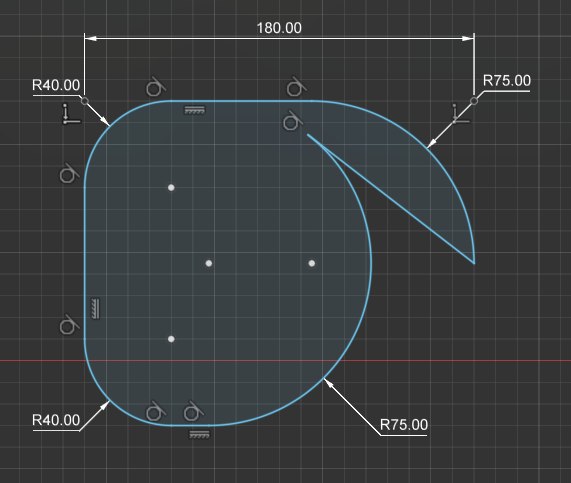Select the upper-right R75.00 radius label
Screen dimensions: 571x483
point(507,81)
